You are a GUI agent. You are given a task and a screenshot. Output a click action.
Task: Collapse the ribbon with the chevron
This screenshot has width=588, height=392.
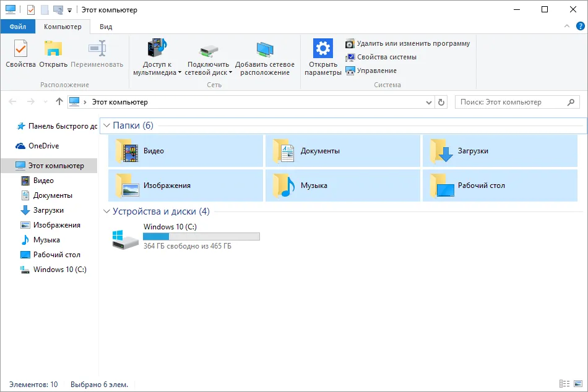pos(566,26)
